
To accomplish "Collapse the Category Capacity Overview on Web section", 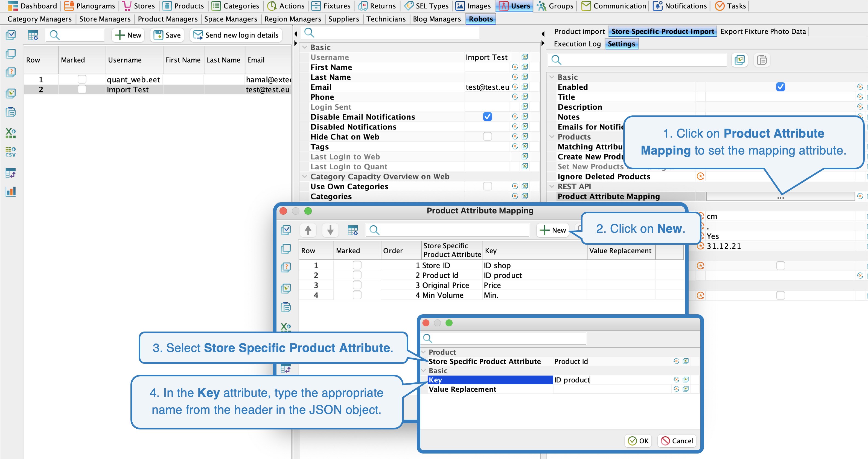I will click(x=305, y=176).
